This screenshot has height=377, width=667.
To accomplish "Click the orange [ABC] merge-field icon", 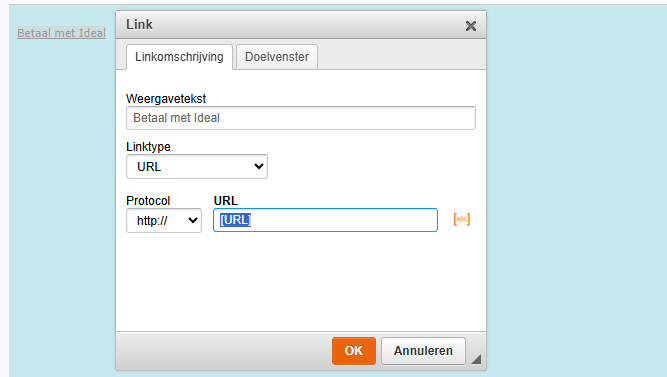I will click(462, 220).
